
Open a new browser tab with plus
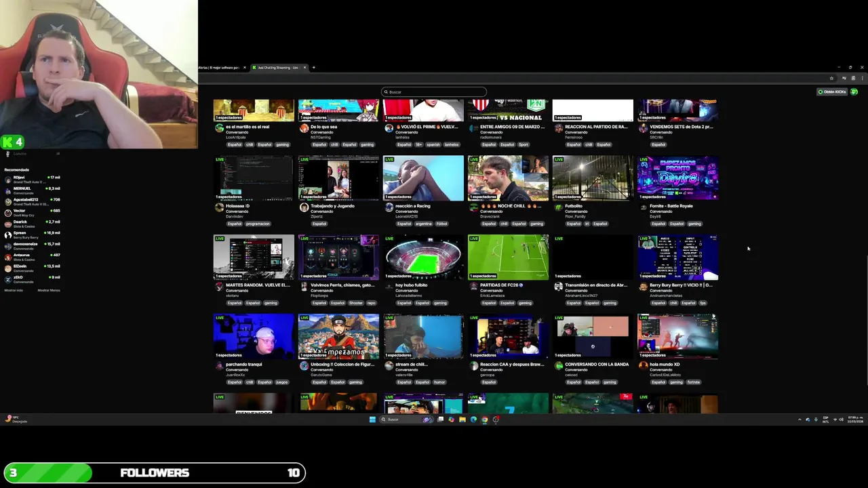[313, 68]
